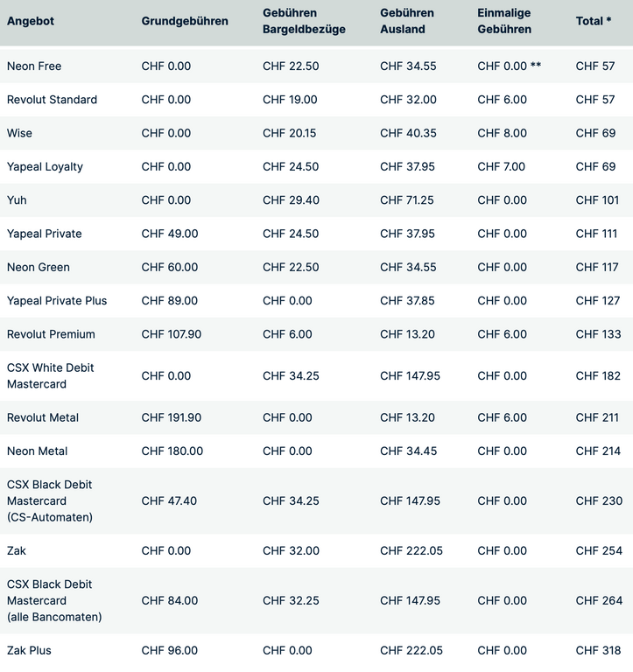Click the Total column header

click(x=594, y=21)
